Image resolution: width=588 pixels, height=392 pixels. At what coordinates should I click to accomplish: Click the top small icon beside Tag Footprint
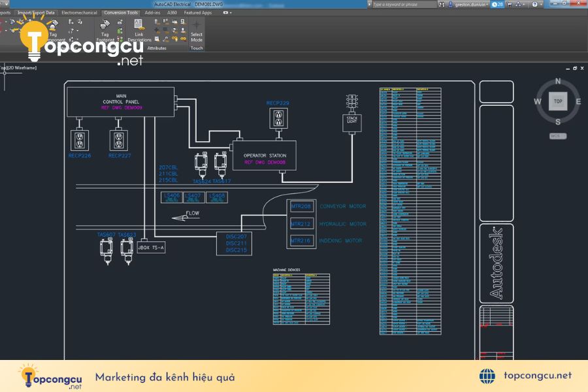click(x=120, y=22)
